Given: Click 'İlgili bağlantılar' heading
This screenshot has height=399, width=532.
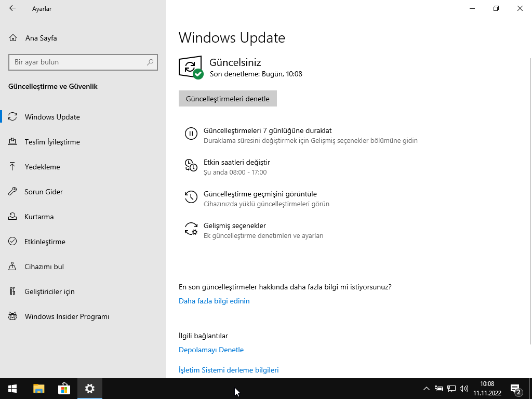Looking at the screenshot, I should coord(203,336).
